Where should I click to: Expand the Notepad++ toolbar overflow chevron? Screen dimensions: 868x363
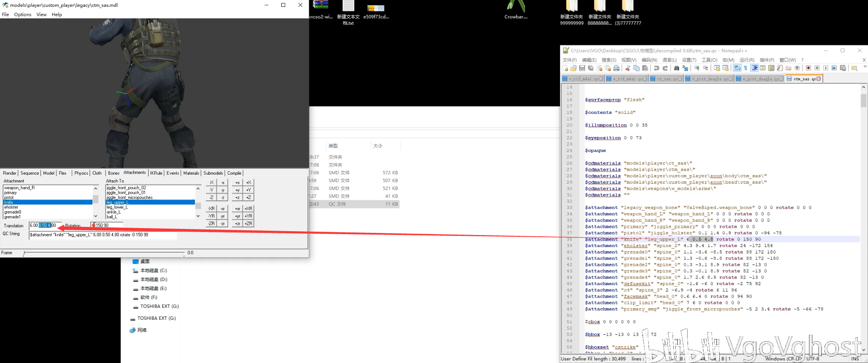(x=865, y=67)
